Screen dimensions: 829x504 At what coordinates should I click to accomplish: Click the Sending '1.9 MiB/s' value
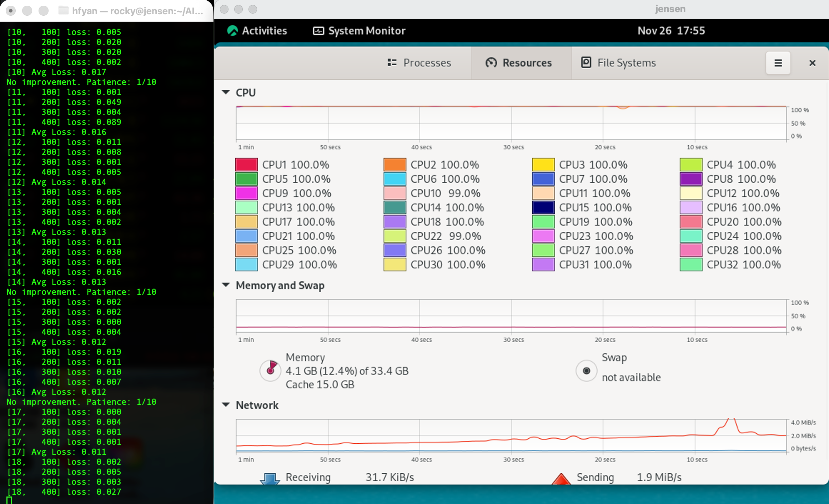[659, 477]
